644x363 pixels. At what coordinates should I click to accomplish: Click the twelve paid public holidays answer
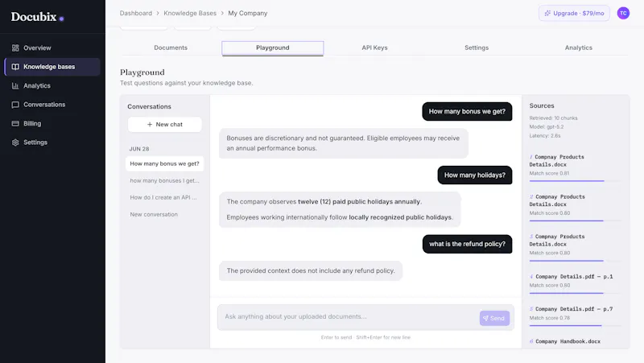click(x=340, y=209)
